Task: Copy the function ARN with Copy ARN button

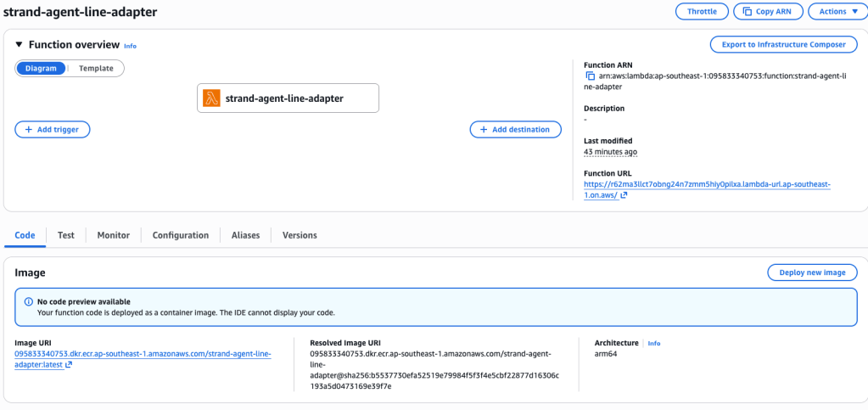Action: 767,11
